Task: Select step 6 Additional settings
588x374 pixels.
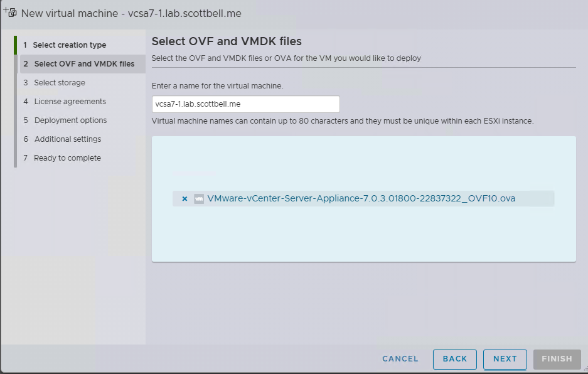Action: tap(67, 139)
